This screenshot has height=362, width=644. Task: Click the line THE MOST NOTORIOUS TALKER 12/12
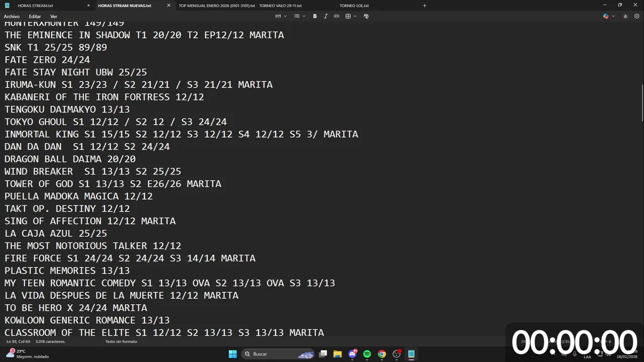[x=93, y=246]
